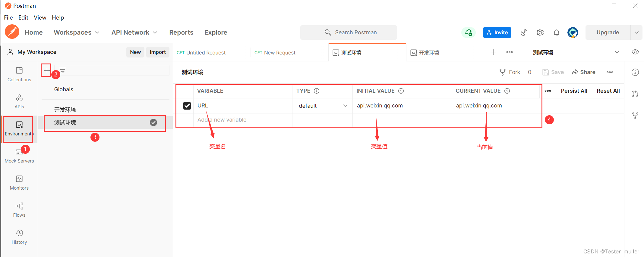This screenshot has width=644, height=257.
Task: Expand the arrow next to Upgrade
Action: [636, 33]
